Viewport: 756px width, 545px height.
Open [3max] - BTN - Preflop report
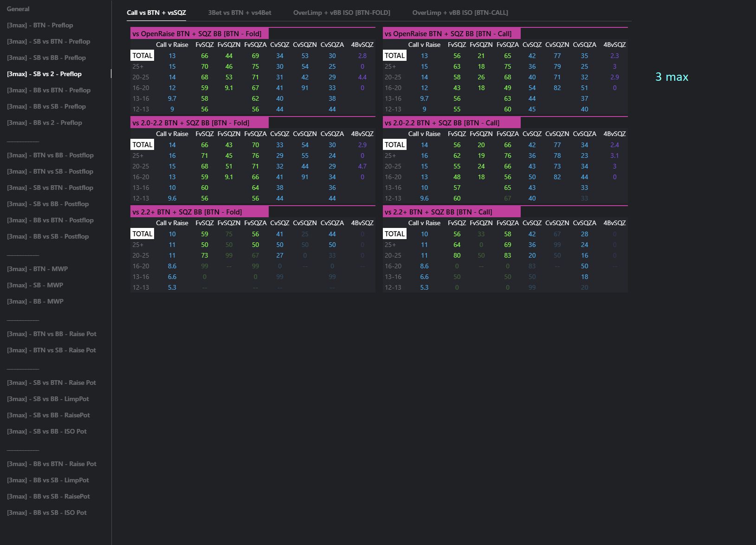click(x=40, y=25)
